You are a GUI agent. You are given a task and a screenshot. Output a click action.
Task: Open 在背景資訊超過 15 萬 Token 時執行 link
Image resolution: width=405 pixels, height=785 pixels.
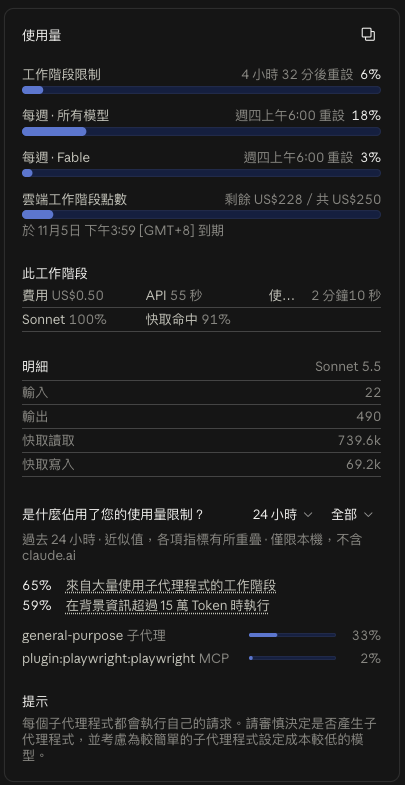(167, 606)
